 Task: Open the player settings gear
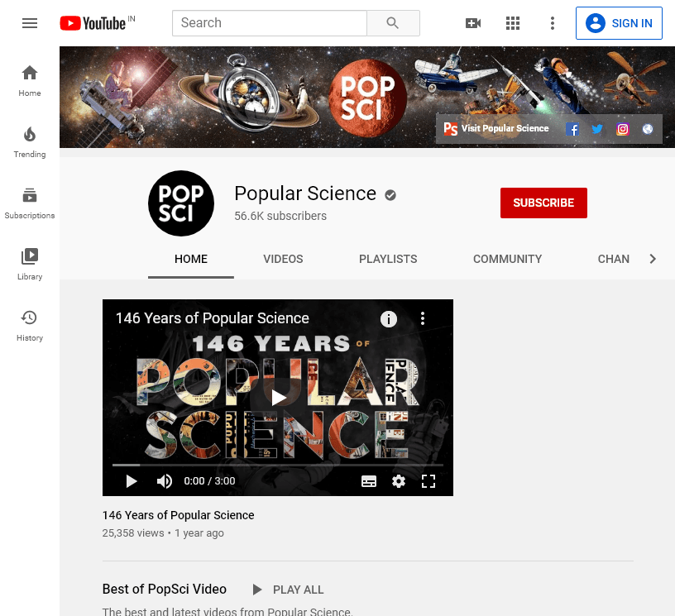click(399, 481)
